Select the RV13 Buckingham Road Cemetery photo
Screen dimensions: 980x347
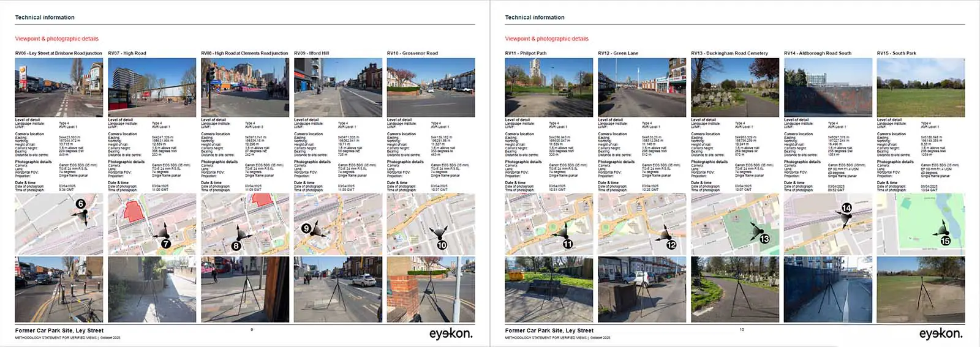coord(735,88)
